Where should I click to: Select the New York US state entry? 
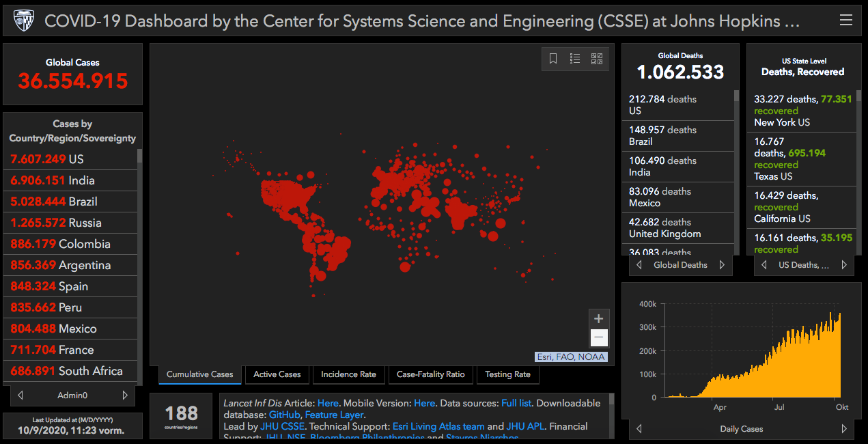pos(802,111)
